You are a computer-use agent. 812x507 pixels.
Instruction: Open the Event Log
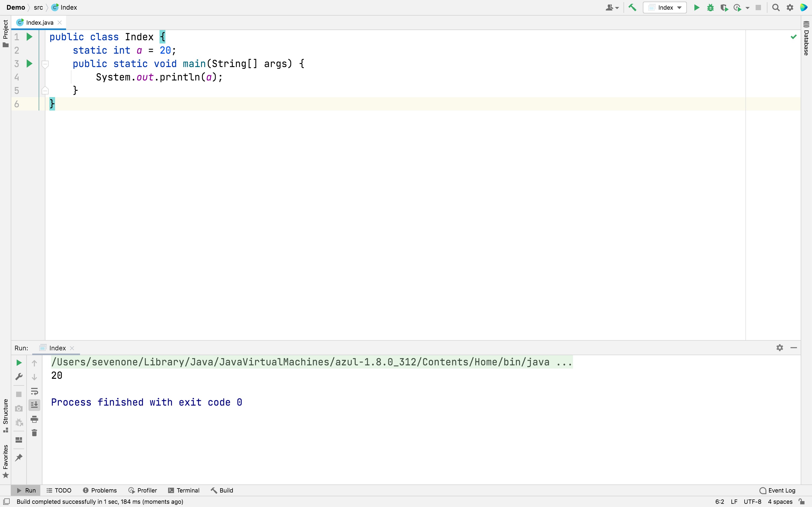coord(777,490)
